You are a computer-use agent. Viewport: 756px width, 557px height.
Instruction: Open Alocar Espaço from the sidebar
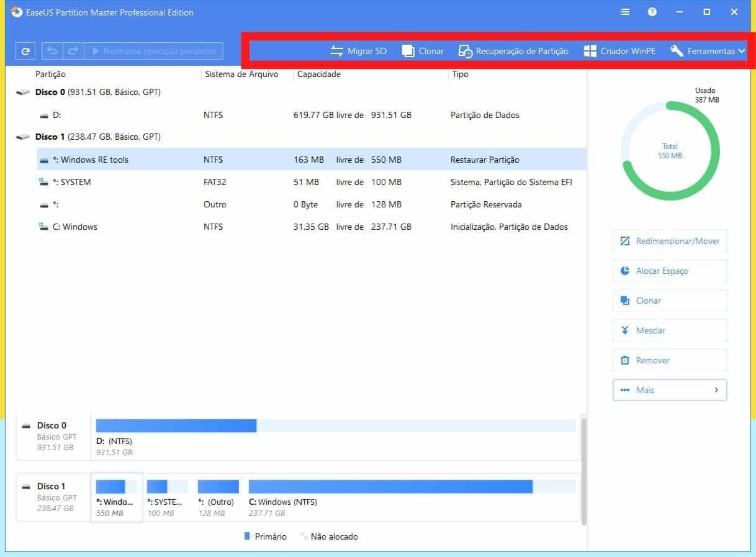point(669,271)
